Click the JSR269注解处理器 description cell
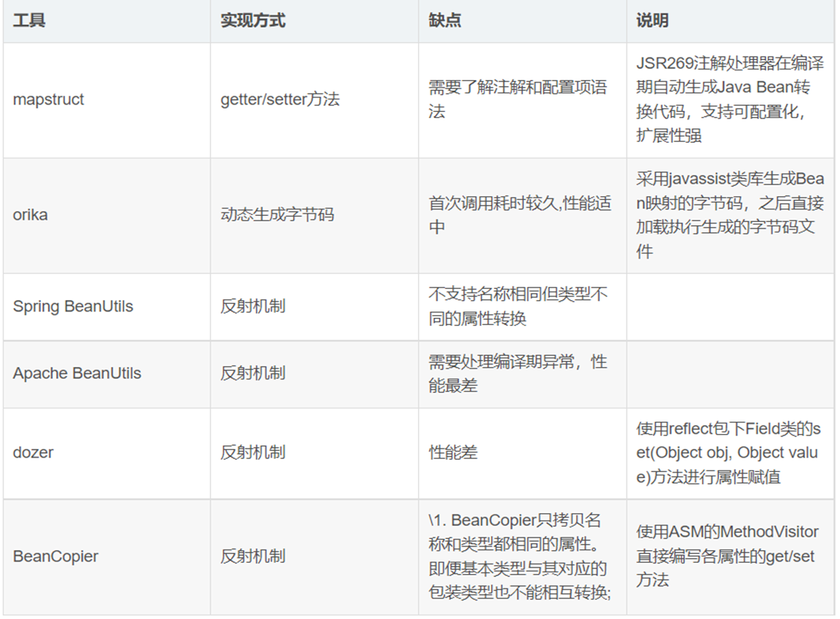This screenshot has height=619, width=840. (x=731, y=100)
